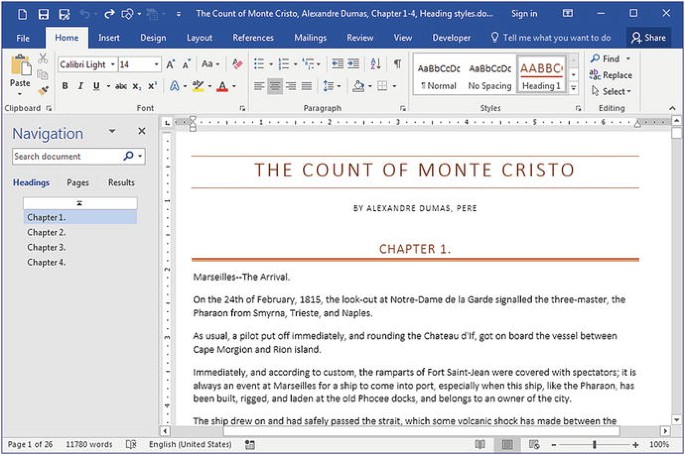Apply strikethrough formatting
Image resolution: width=685 pixels, height=455 pixels.
tap(121, 86)
